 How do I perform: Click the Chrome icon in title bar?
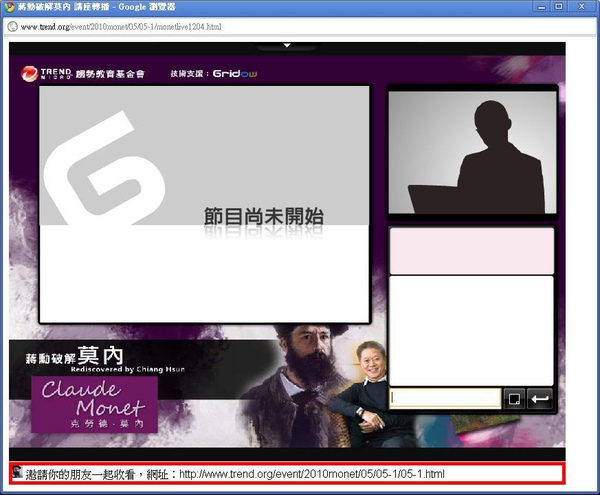(x=9, y=7)
